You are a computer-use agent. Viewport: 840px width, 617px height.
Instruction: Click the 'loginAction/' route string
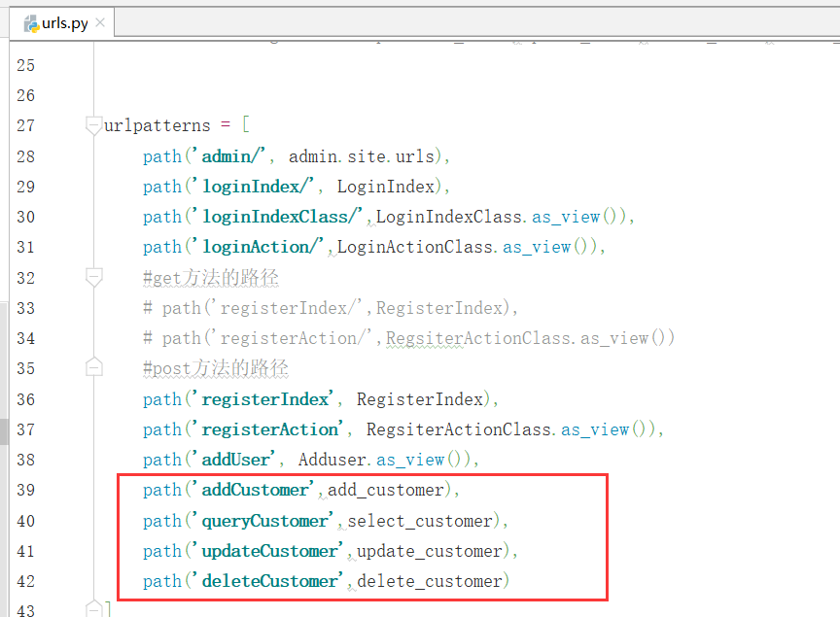(x=260, y=247)
